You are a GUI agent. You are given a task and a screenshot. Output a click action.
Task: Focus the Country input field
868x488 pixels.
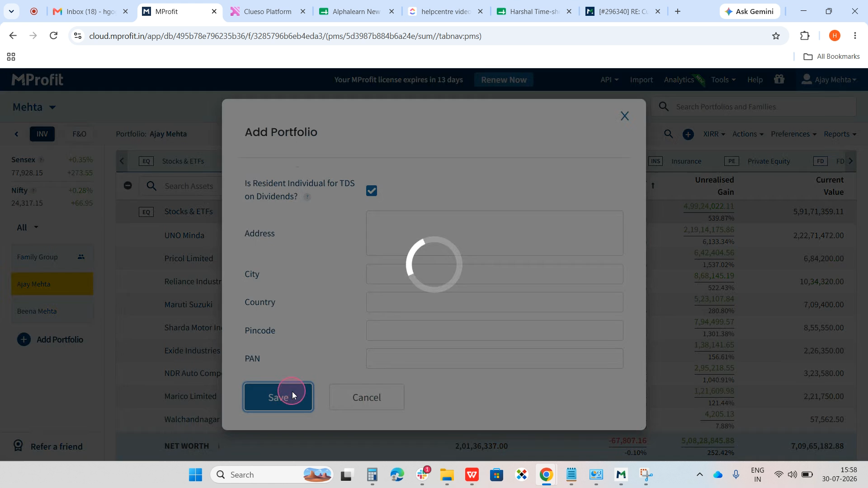coord(495,302)
